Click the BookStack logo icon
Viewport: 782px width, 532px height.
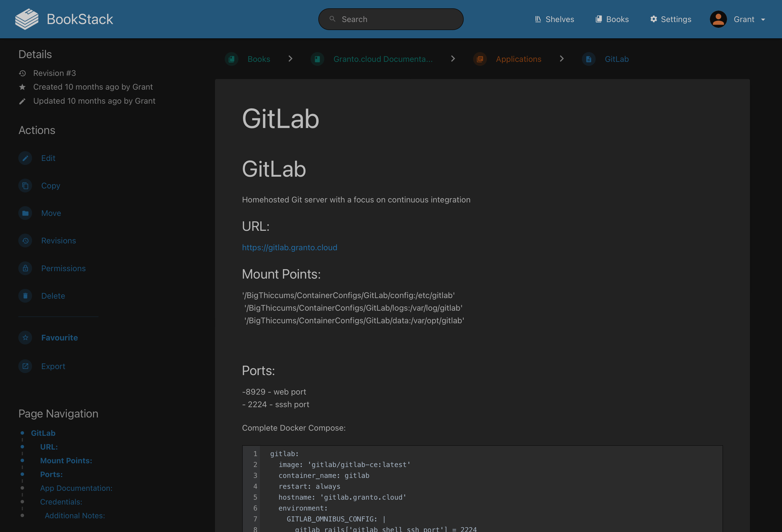pyautogui.click(x=27, y=19)
